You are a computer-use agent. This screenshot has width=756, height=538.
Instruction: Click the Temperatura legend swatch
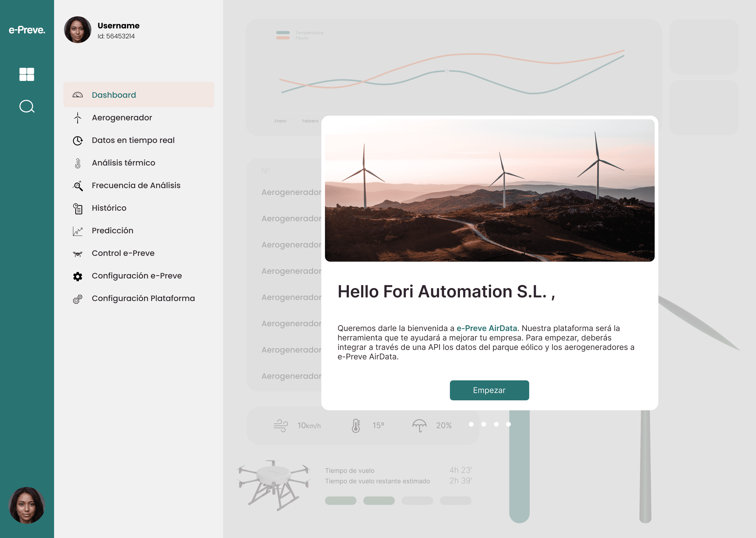click(x=283, y=33)
